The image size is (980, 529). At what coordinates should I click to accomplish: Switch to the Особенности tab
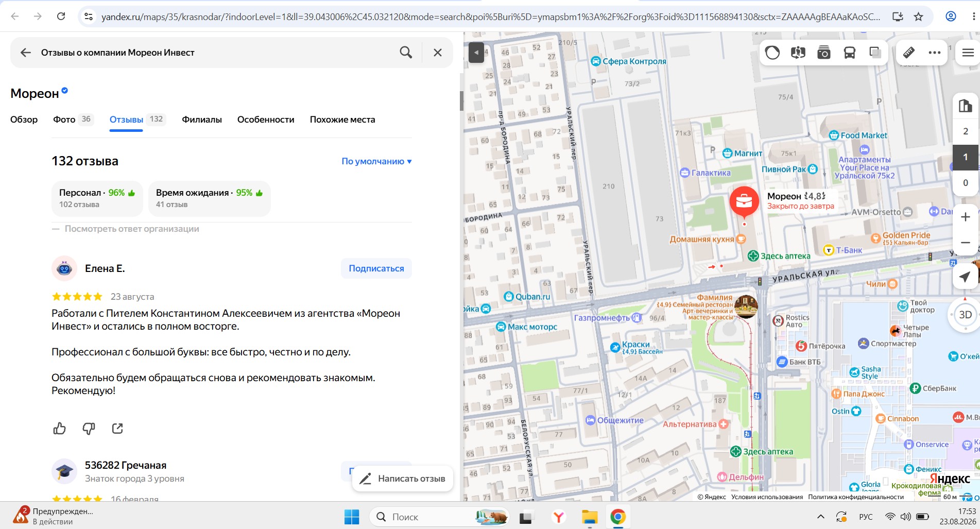click(266, 120)
